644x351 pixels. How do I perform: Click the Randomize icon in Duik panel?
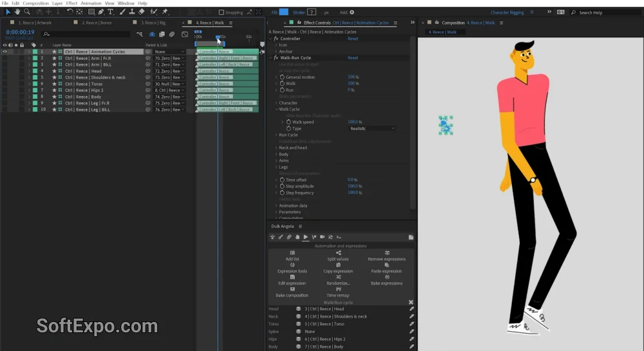click(x=338, y=278)
